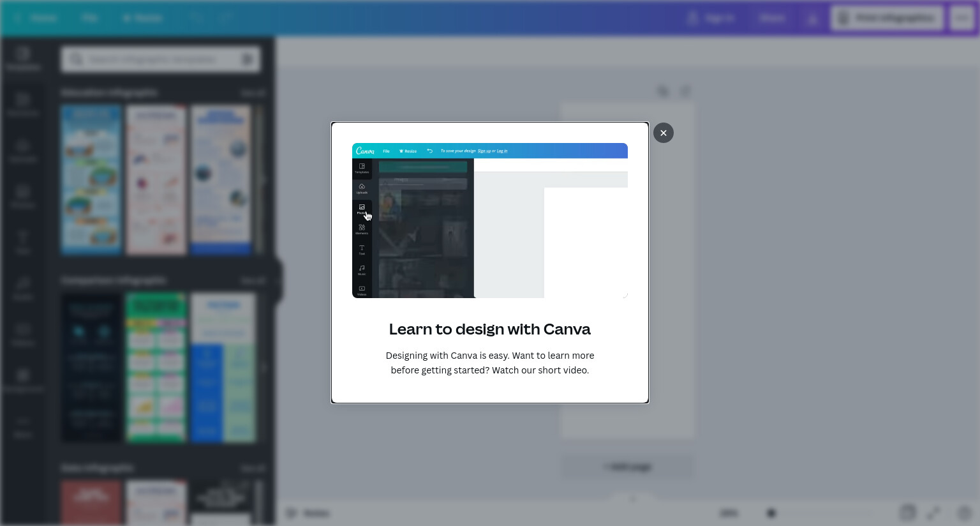Viewport: 980px width, 526px height.
Task: Open the Background panel in the sidebar
Action: (23, 380)
